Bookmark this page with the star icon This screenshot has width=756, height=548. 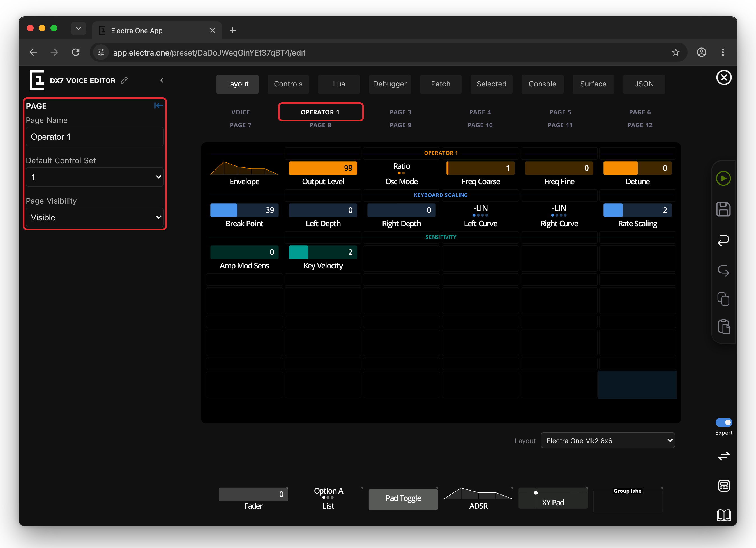pyautogui.click(x=676, y=52)
